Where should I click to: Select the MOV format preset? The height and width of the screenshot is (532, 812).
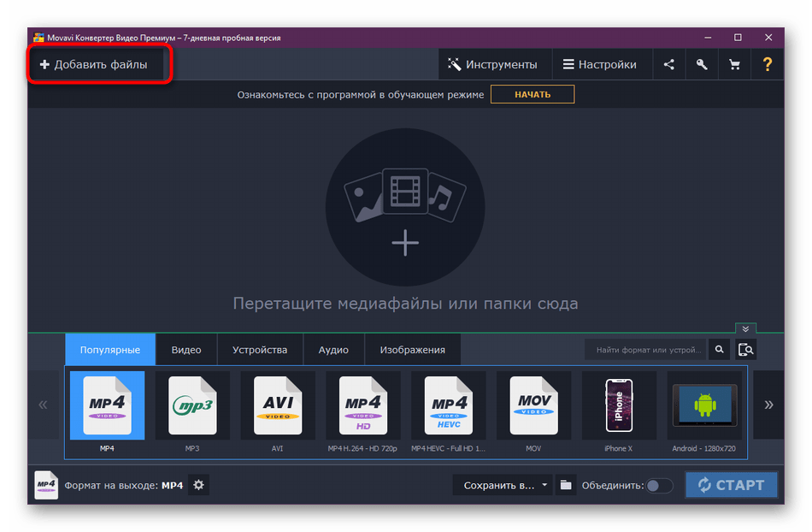click(533, 411)
